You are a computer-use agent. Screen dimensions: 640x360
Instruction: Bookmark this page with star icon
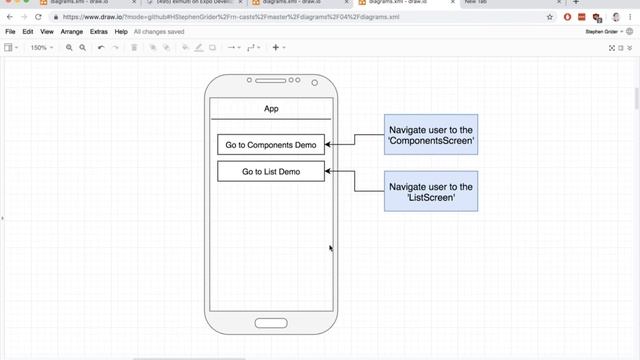550,17
